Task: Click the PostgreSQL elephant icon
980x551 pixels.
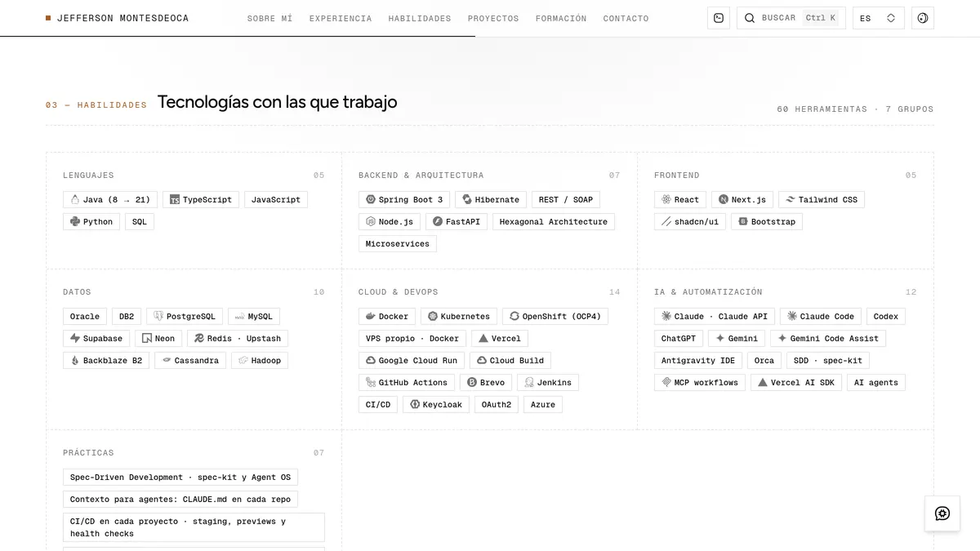Action: click(x=158, y=316)
